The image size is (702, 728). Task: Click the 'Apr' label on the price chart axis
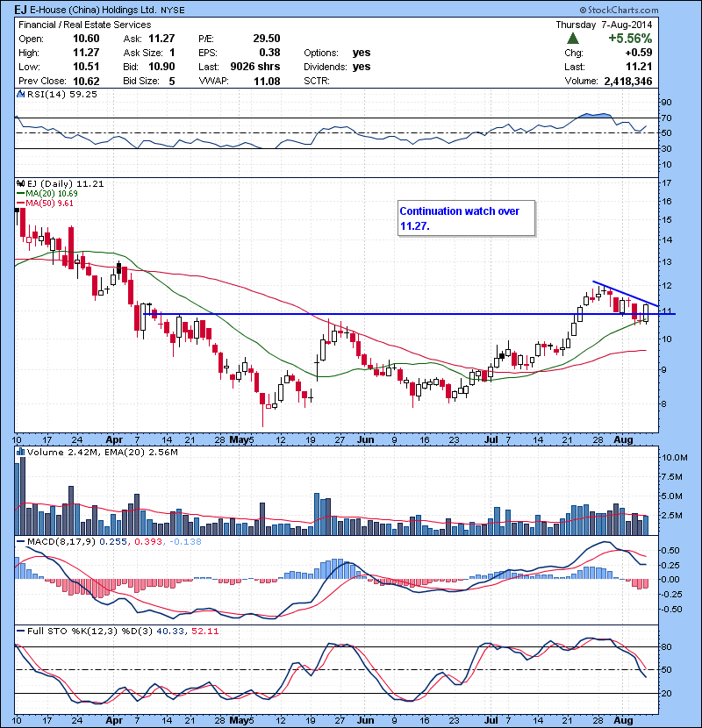114,439
